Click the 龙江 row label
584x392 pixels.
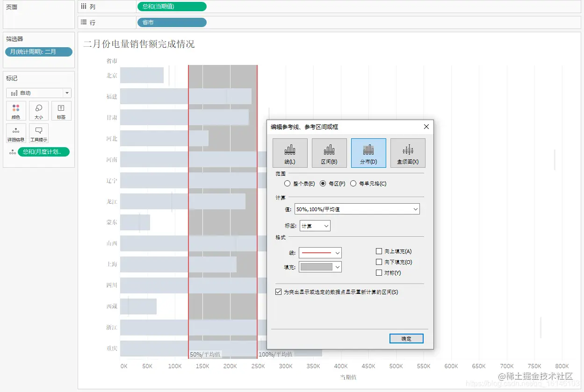(x=112, y=201)
